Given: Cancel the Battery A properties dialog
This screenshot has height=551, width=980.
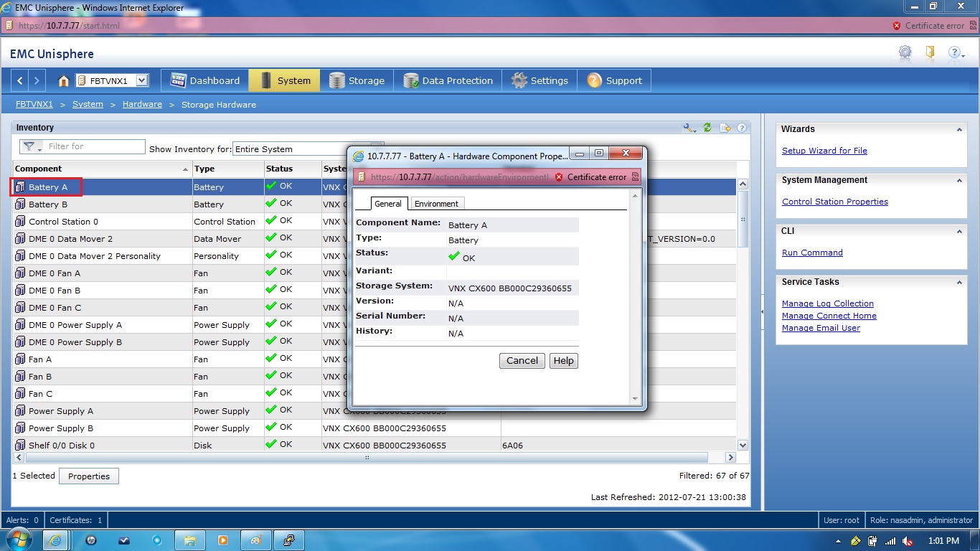Looking at the screenshot, I should 522,361.
